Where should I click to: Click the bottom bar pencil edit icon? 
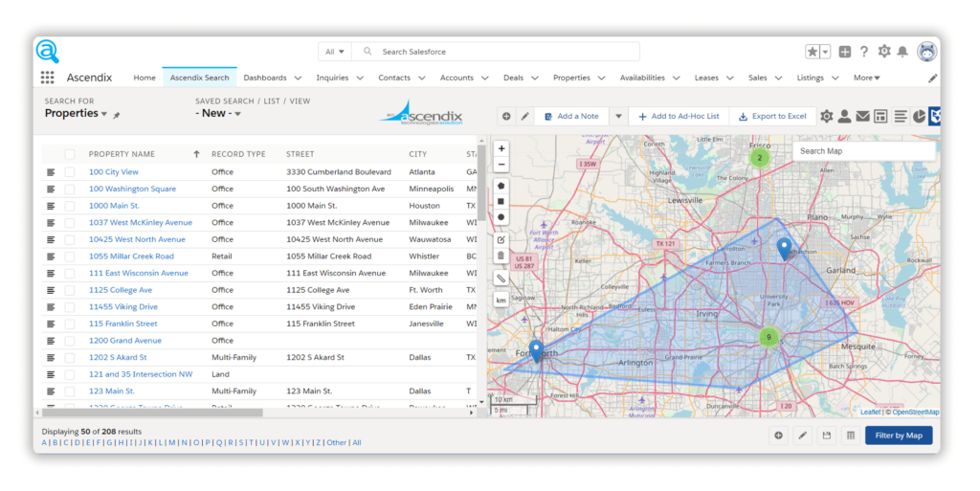(x=803, y=435)
